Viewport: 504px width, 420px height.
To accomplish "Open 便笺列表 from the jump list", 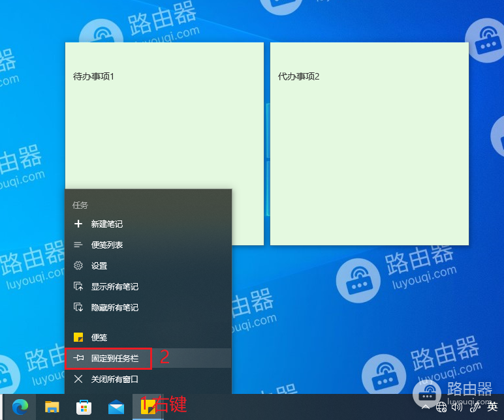I will click(148, 245).
